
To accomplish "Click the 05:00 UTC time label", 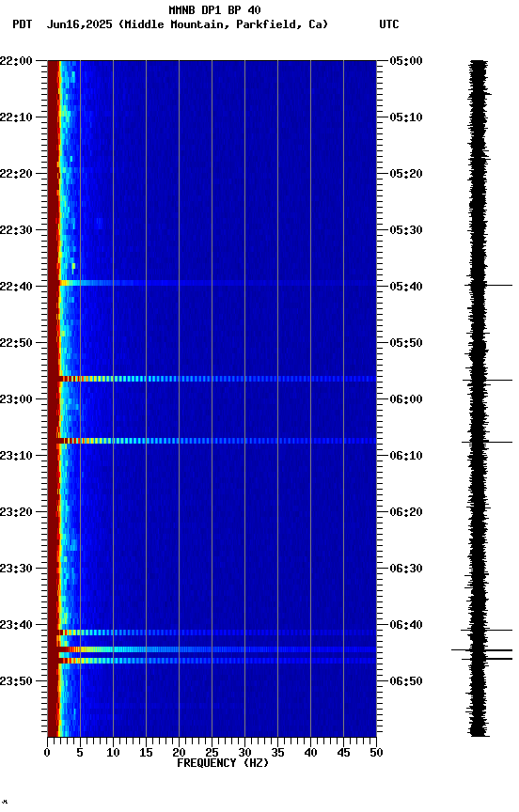I will click(x=406, y=60).
